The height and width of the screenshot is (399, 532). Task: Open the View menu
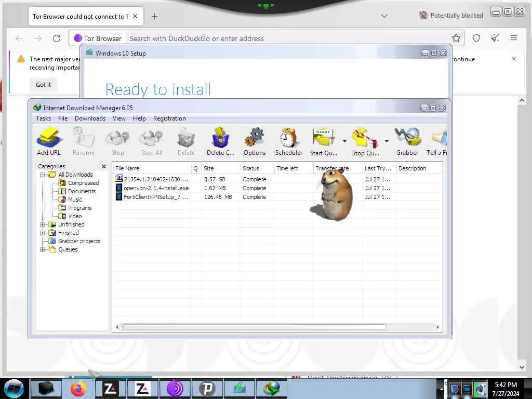pos(119,118)
